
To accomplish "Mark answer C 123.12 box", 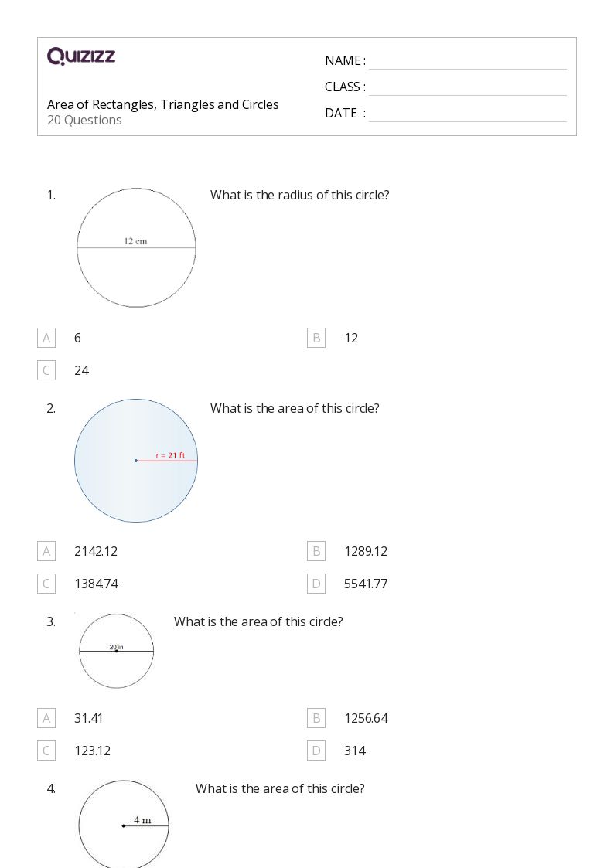I will tap(46, 751).
